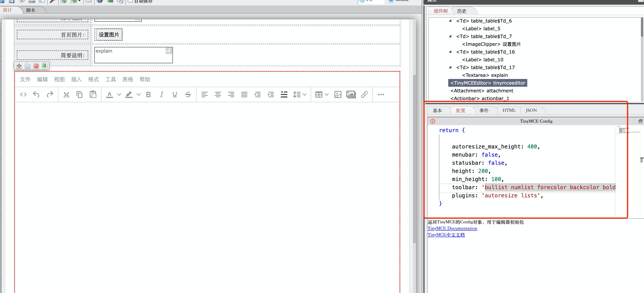Collapse the table_table$Td_7 tree node
This screenshot has width=644, height=293.
click(450, 36)
